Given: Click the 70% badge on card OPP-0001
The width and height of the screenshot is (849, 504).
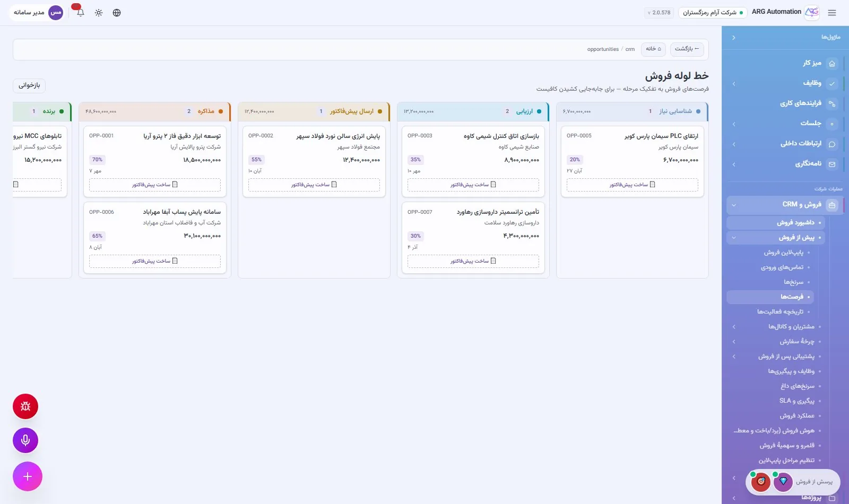Looking at the screenshot, I should [97, 160].
